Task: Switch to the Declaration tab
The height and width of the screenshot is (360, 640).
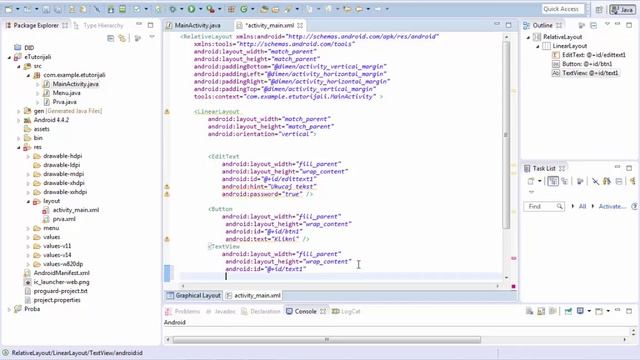Action: (x=260, y=311)
